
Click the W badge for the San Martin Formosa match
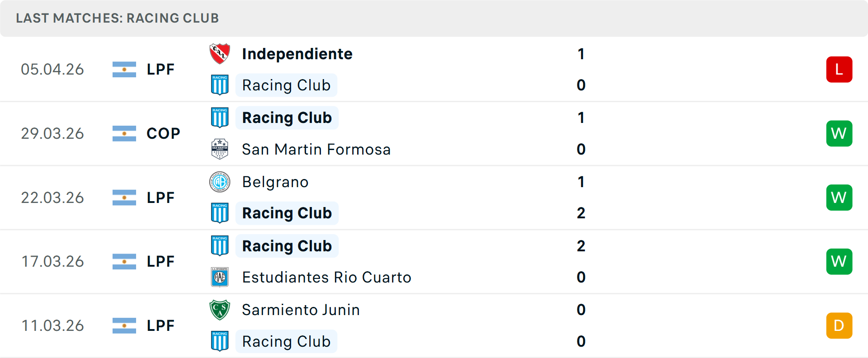839,133
